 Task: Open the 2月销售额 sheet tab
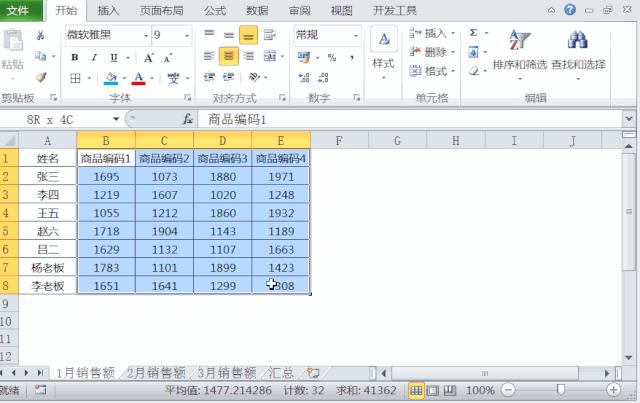[156, 373]
